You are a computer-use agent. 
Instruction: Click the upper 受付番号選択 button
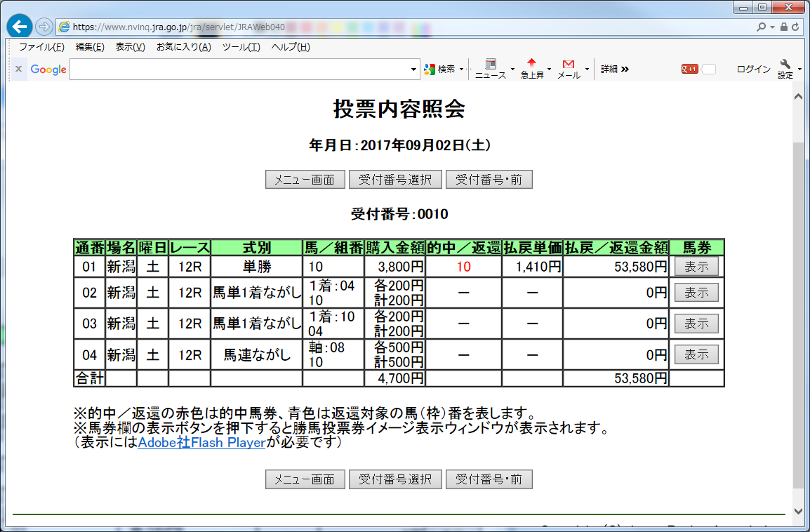coord(395,179)
